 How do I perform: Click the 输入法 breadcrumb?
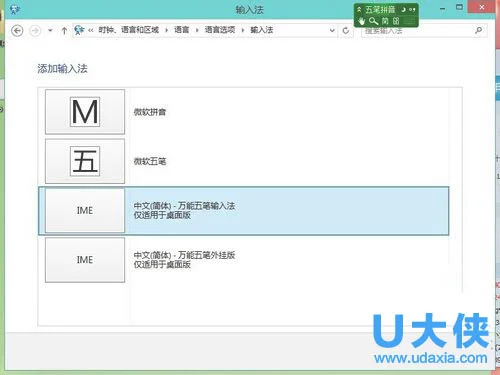click(262, 30)
